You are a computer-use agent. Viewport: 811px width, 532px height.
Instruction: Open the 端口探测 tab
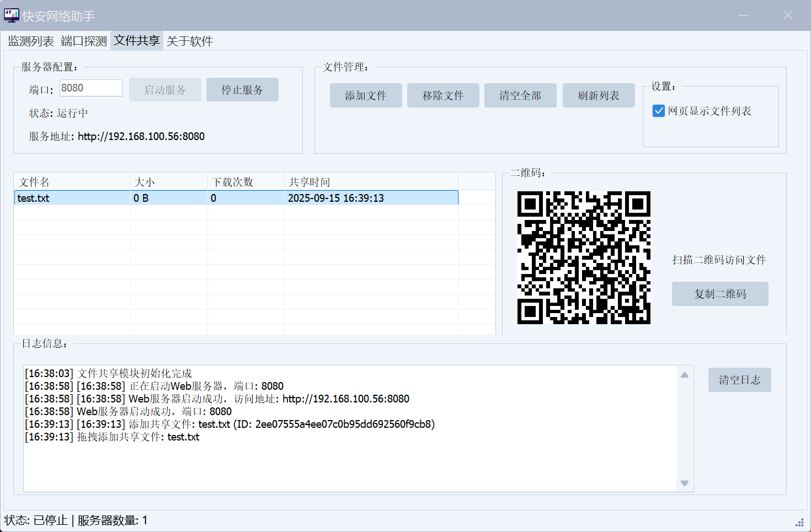coord(84,41)
